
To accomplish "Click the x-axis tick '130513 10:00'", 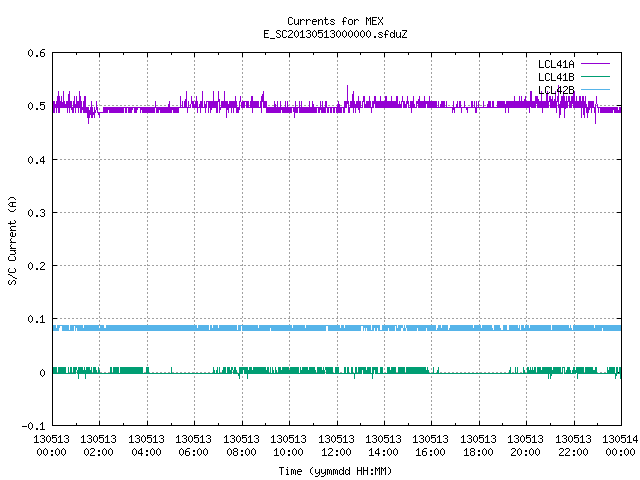I will [289, 446].
